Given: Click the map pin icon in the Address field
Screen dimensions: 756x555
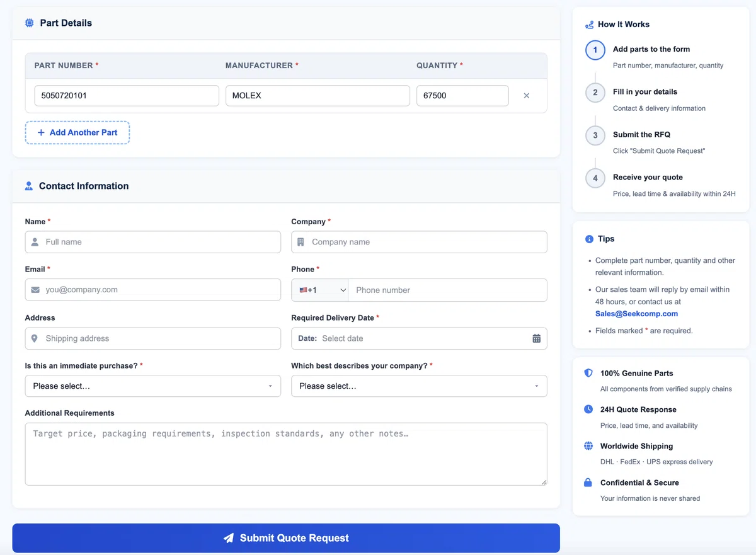Looking at the screenshot, I should 35,338.
